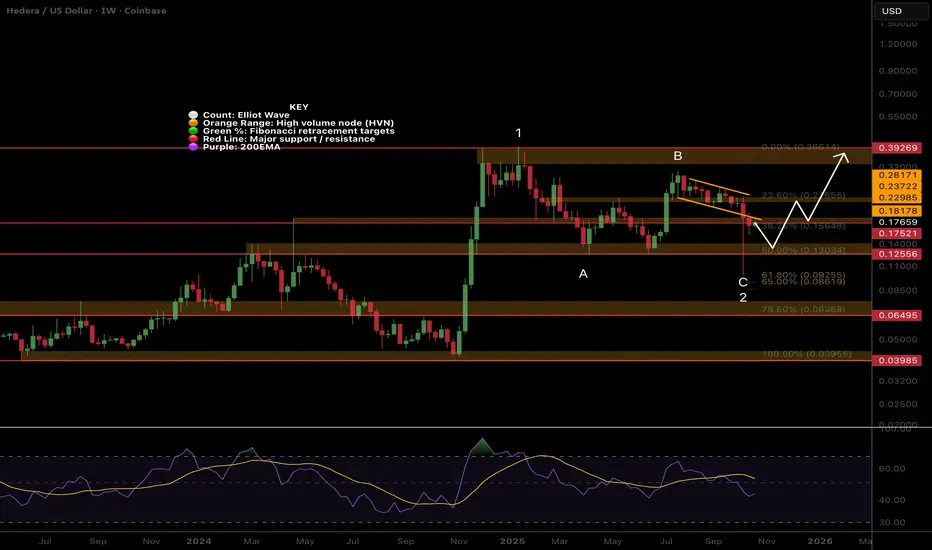
Task: Select the white Elliot Wave legend dot
Action: (193, 115)
